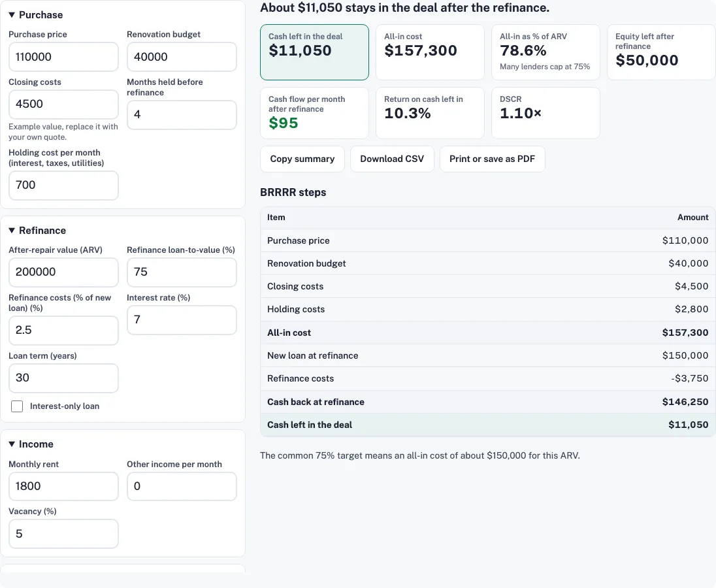Screen dimensions: 716x588
Task: Select the All-in cost summary card
Action: 430,52
